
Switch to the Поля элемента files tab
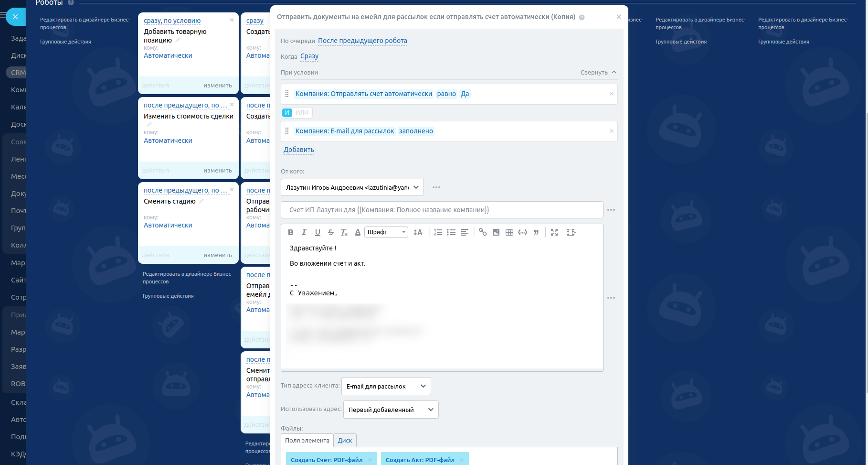click(x=307, y=441)
